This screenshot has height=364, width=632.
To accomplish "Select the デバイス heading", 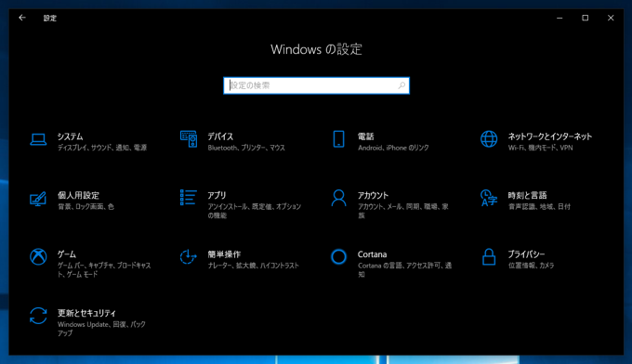I will 220,136.
